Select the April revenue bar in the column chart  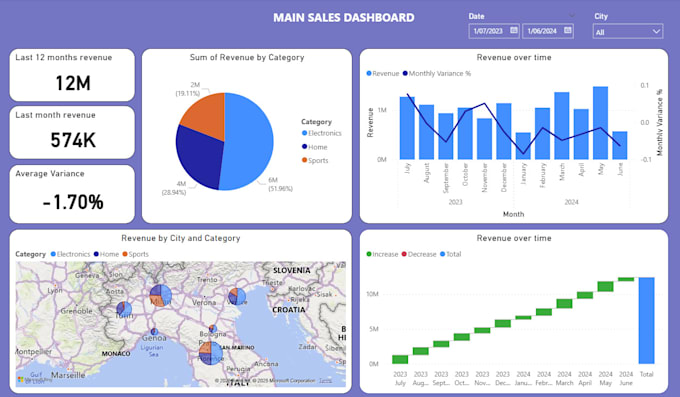coord(581,134)
